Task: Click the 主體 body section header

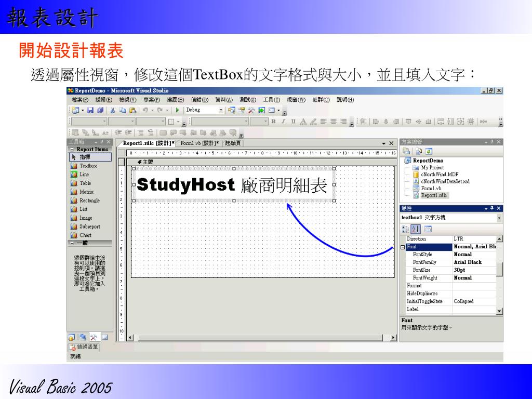Action: [261, 162]
